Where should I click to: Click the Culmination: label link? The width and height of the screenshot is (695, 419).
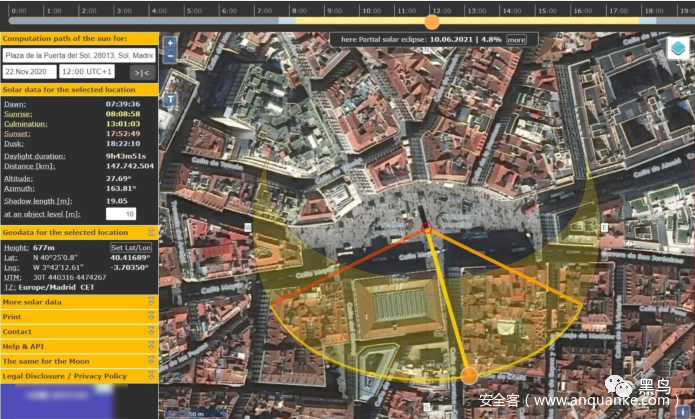click(26, 124)
